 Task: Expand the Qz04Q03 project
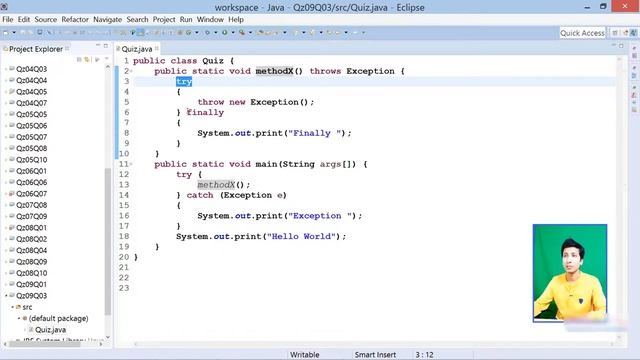6,69
